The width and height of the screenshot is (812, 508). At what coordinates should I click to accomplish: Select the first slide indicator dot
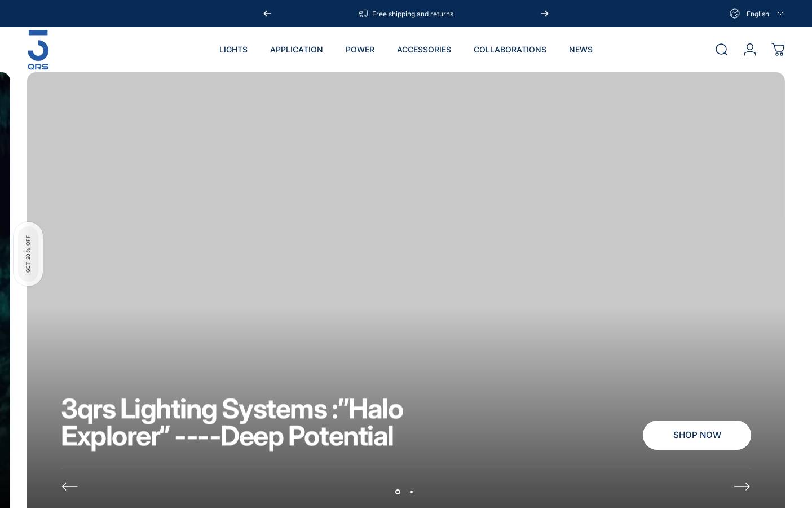[398, 492]
